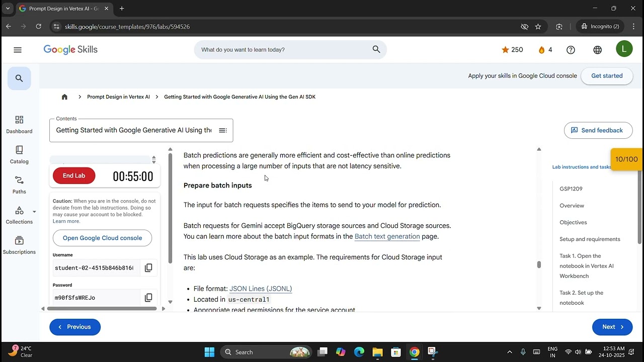The height and width of the screenshot is (362, 644).
Task: Click the course search input field
Action: [290, 50]
